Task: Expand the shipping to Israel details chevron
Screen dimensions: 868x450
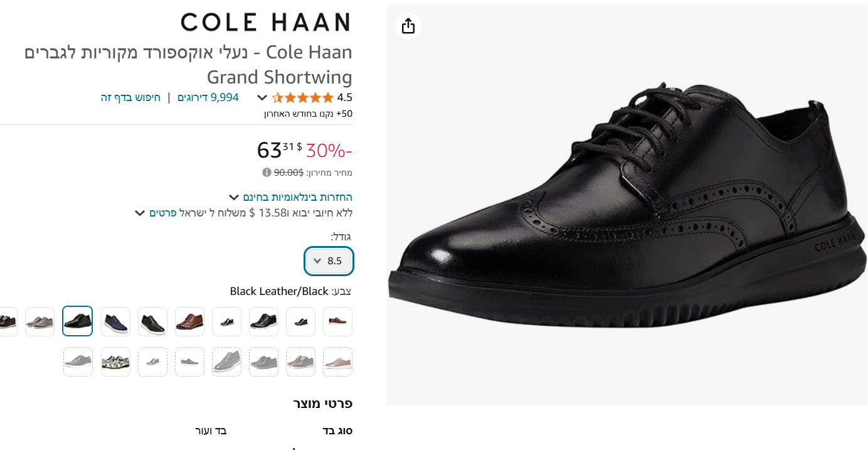Action: tap(140, 213)
